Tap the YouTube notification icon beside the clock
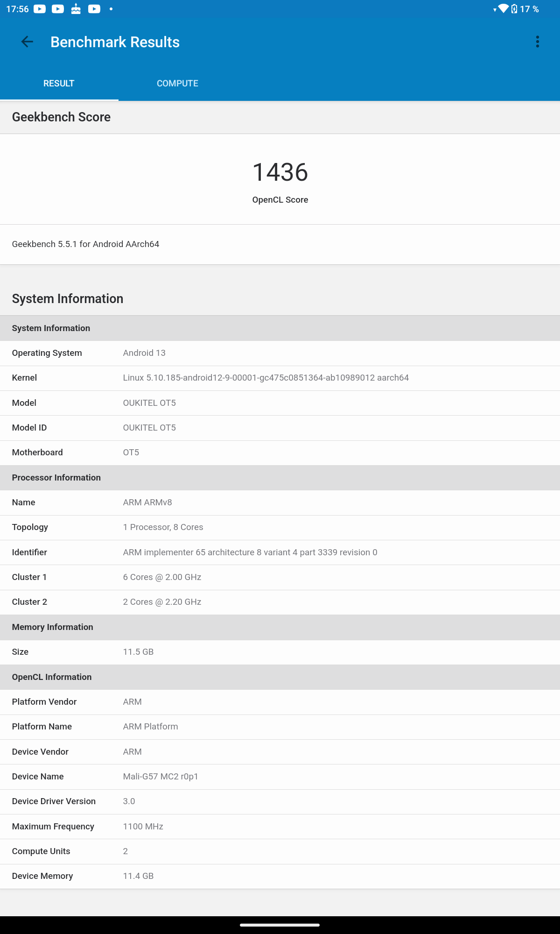The width and height of the screenshot is (560, 934). 40,9
